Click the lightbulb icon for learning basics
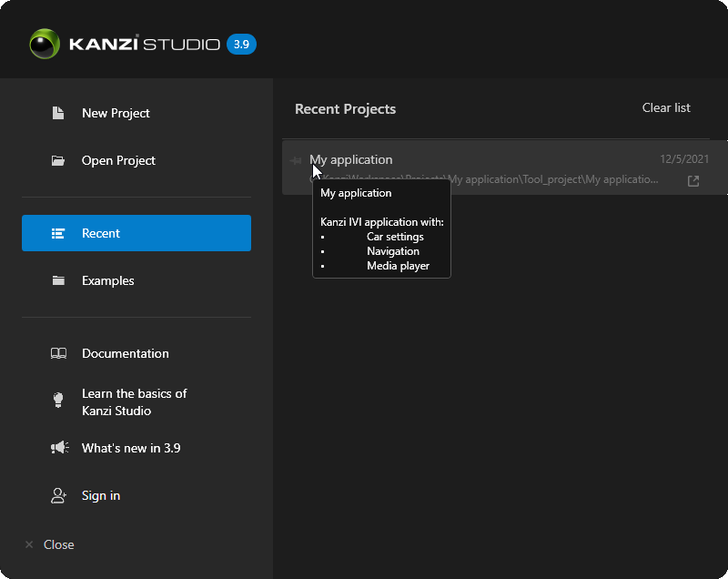The height and width of the screenshot is (579, 728). (x=58, y=401)
